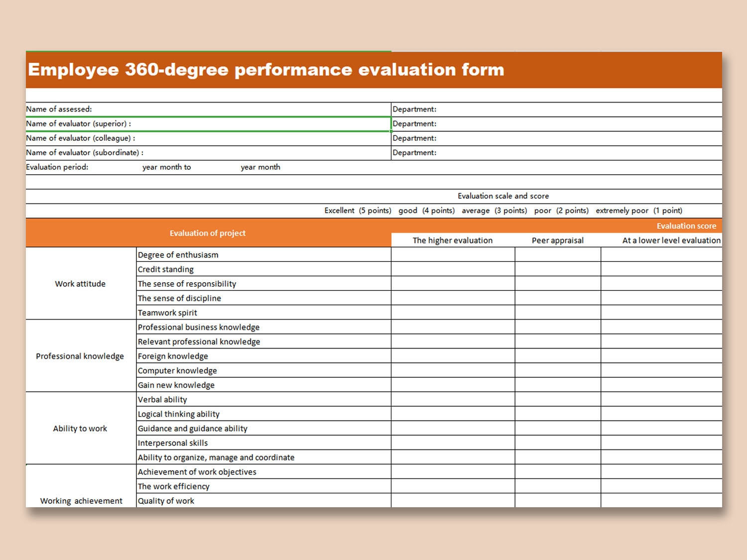This screenshot has height=560, width=747.
Task: Select the Professional knowledge category cell
Action: 80,356
